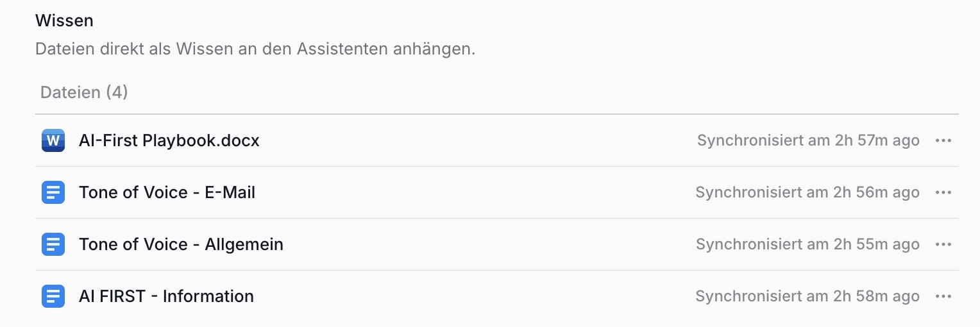Image resolution: width=980 pixels, height=327 pixels.
Task: Click the document icon for AI FIRST - Information
Action: tap(53, 296)
